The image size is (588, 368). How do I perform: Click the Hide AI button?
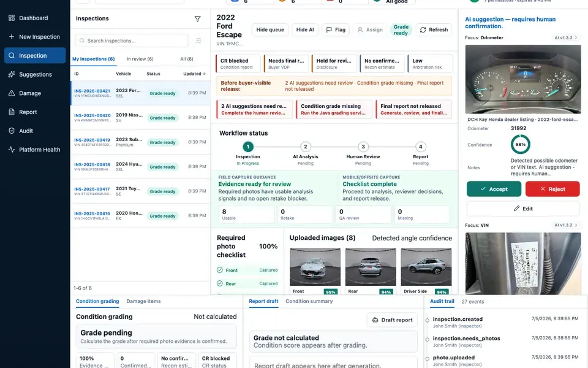(305, 29)
